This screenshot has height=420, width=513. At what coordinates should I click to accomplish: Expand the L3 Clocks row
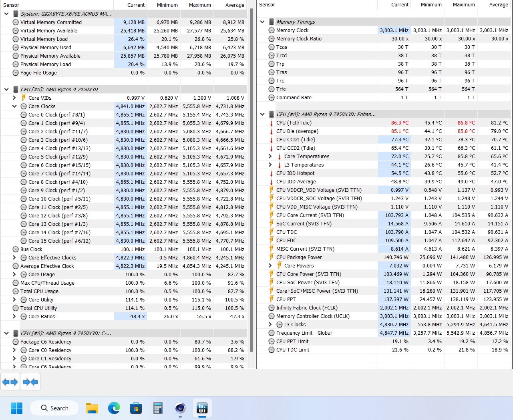(x=270, y=325)
